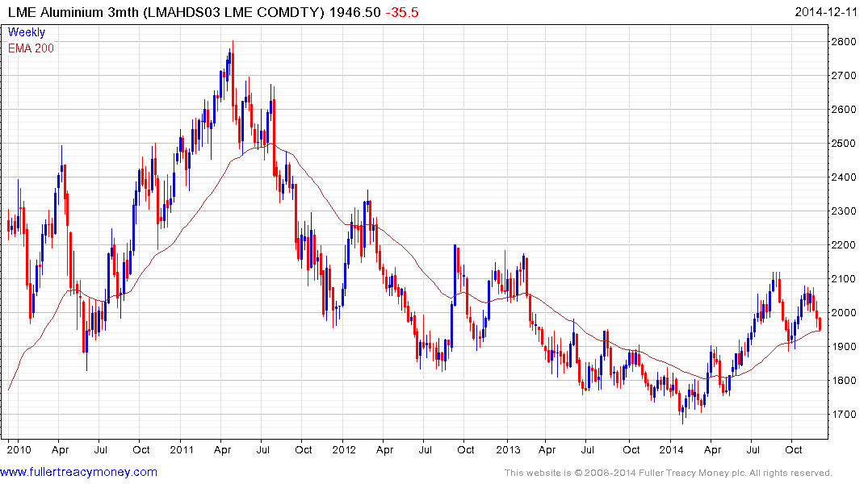The width and height of the screenshot is (868, 484).
Task: Click the 1700 price axis label
Action: [844, 415]
